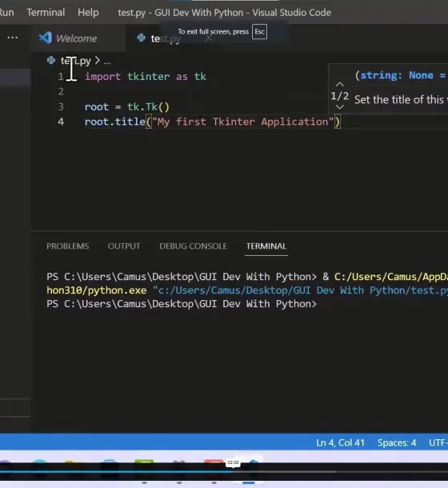Click the three-dot more actions icon

click(x=13, y=38)
